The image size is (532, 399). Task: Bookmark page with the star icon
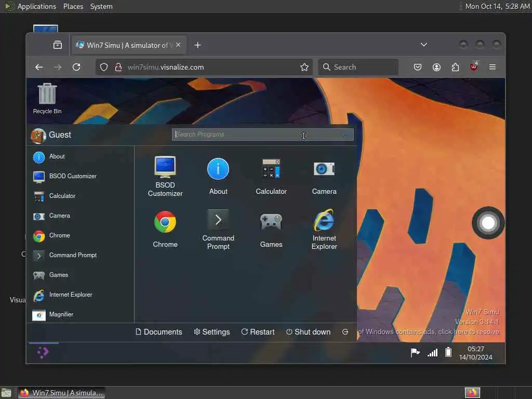[x=304, y=67]
